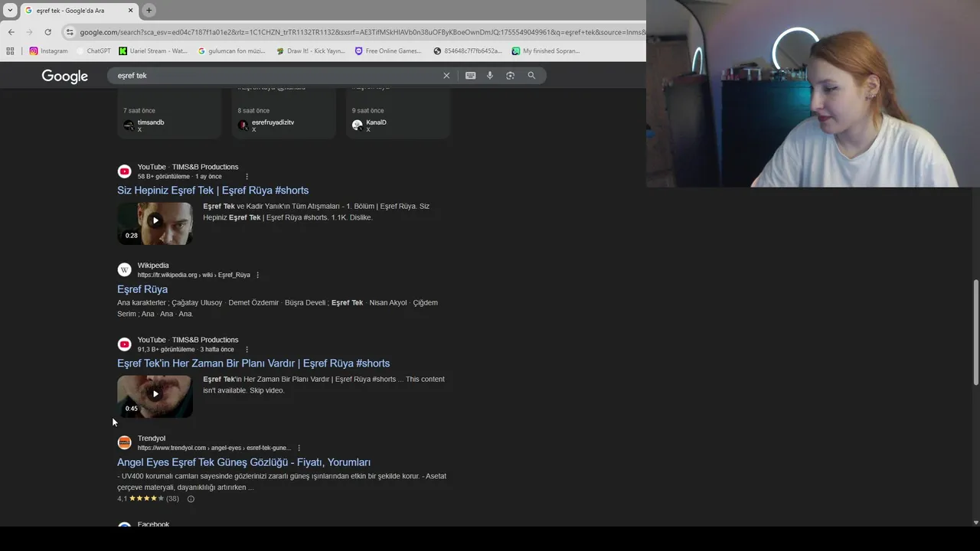Open more options for 91,3 B+ görüntüleme result
This screenshot has height=551, width=980.
(247, 350)
